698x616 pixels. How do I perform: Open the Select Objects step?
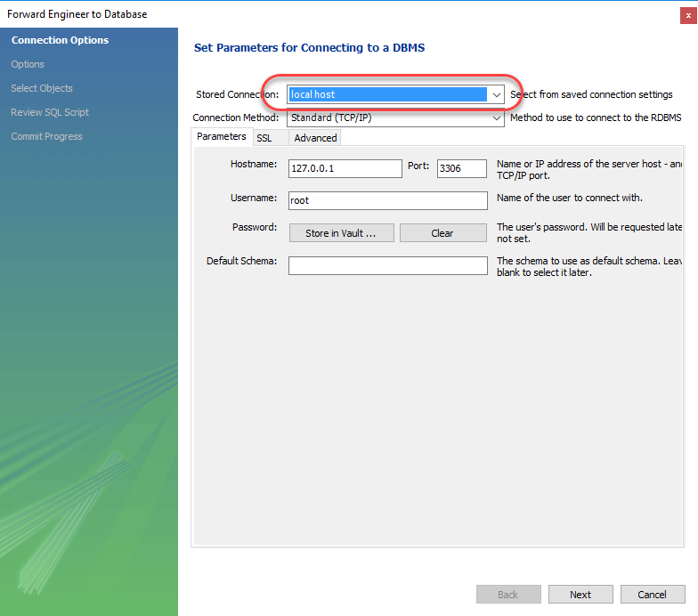click(42, 88)
